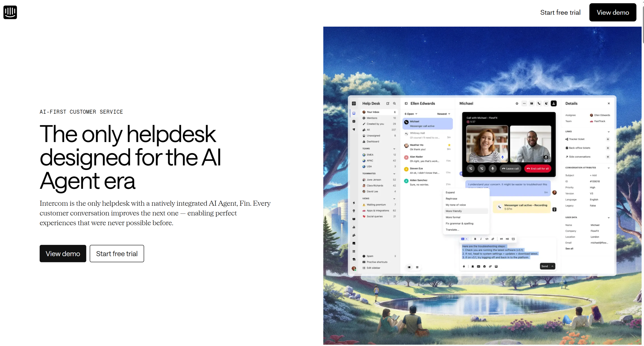Click the lightning bolt icon in left rail
Viewport: 644px width, 346px height.
354,203
